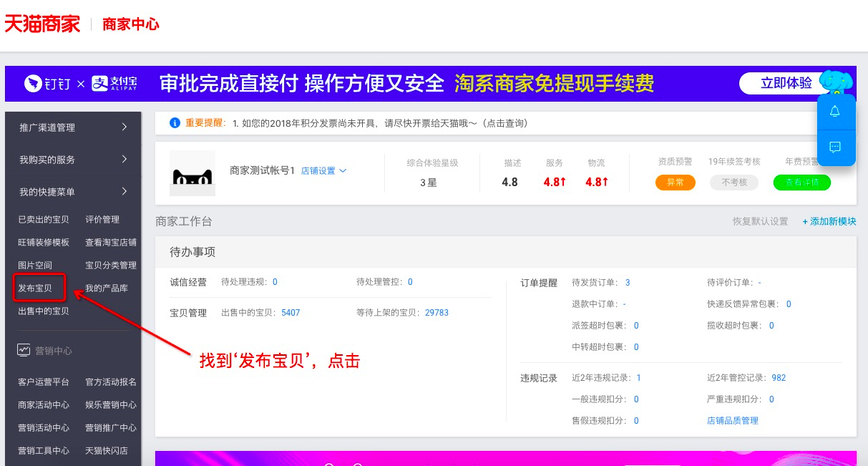Open 评价管理 shortcut
868x466 pixels.
[102, 220]
